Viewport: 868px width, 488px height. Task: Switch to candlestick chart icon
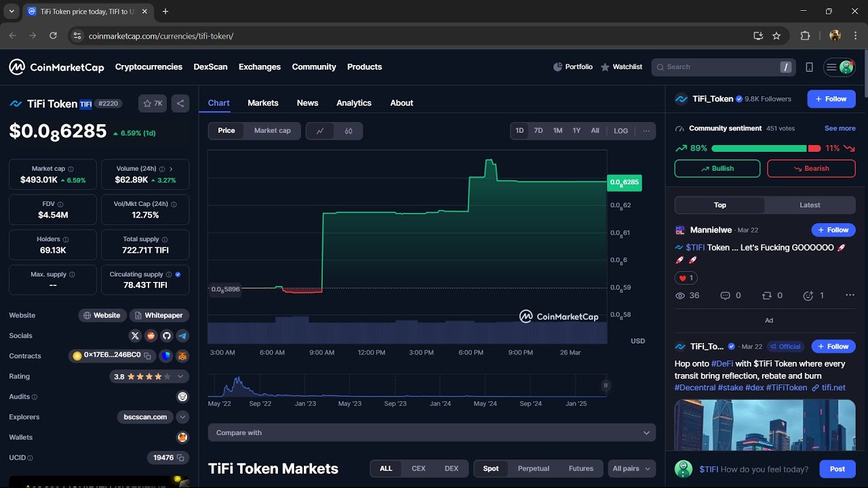(349, 131)
